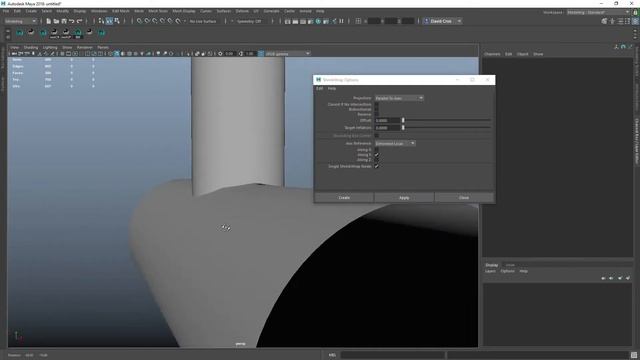Select by object type mode icon
This screenshot has width=640, height=360.
[109, 21]
